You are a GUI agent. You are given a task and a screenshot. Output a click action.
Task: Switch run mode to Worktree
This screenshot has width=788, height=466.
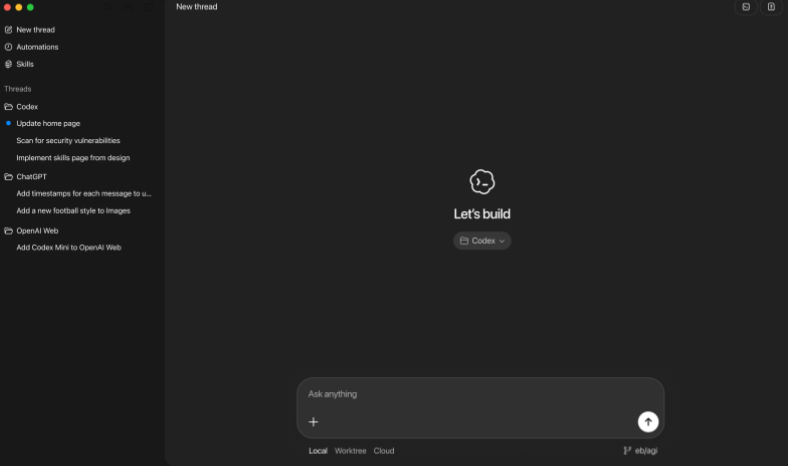(x=350, y=451)
